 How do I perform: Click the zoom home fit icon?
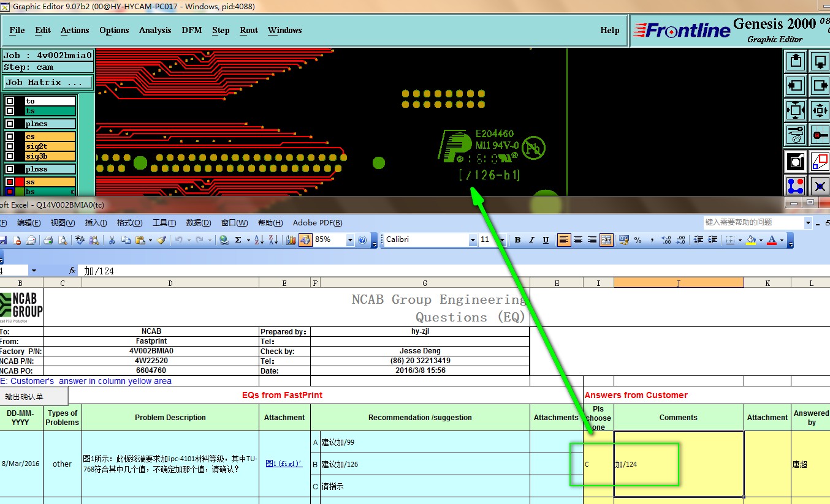(796, 110)
